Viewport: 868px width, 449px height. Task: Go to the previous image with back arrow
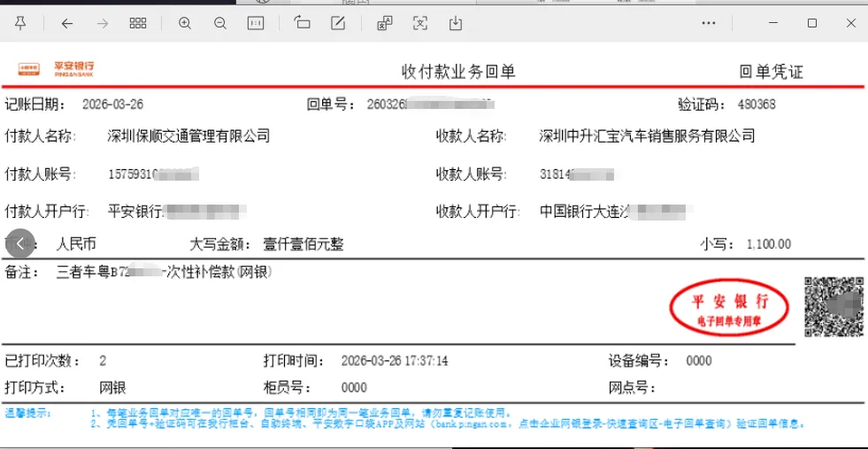(x=67, y=23)
